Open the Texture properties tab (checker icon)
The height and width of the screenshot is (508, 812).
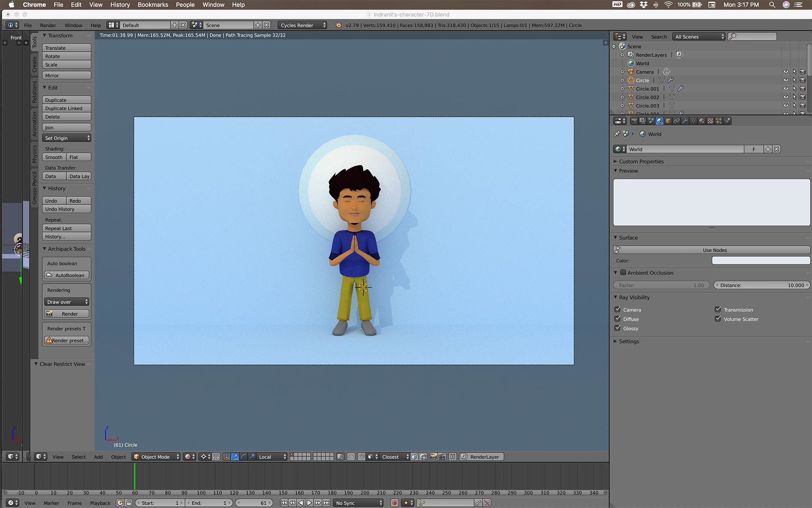coord(710,121)
